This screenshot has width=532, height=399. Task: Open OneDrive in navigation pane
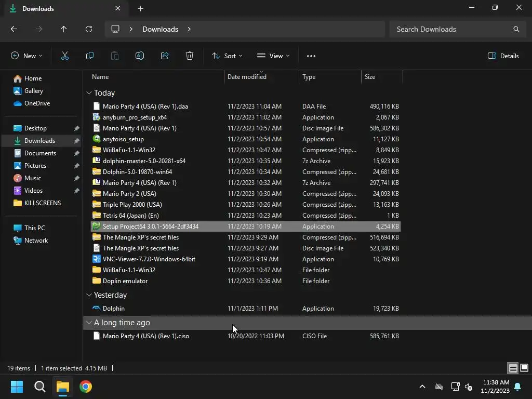click(x=37, y=103)
